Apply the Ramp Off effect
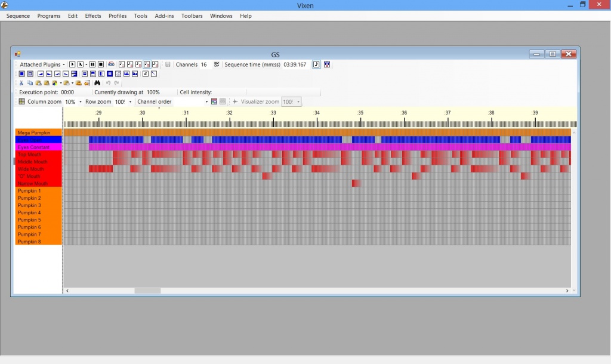Viewport: 611px width, 364px height. coord(49,73)
